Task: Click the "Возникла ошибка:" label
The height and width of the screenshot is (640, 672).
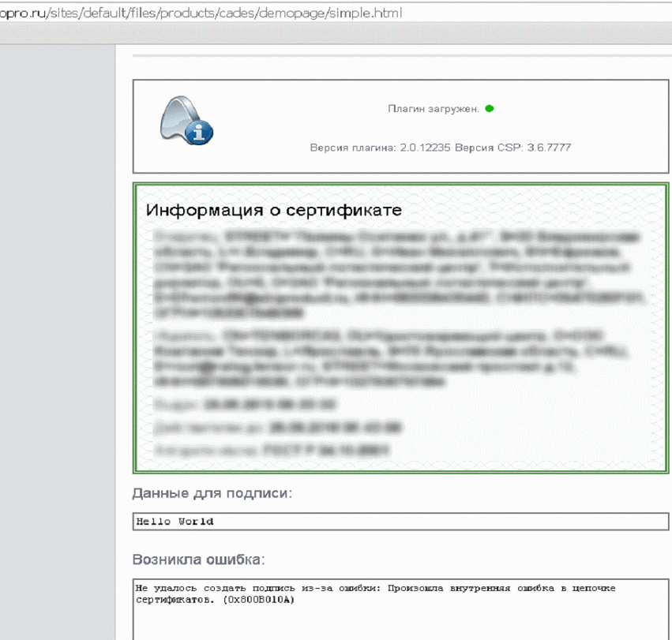Action: (x=198, y=560)
